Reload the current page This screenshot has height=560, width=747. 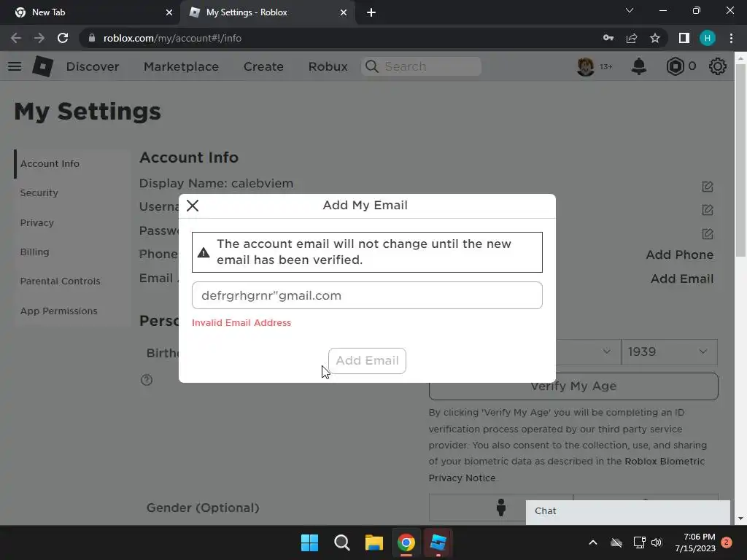click(x=63, y=38)
